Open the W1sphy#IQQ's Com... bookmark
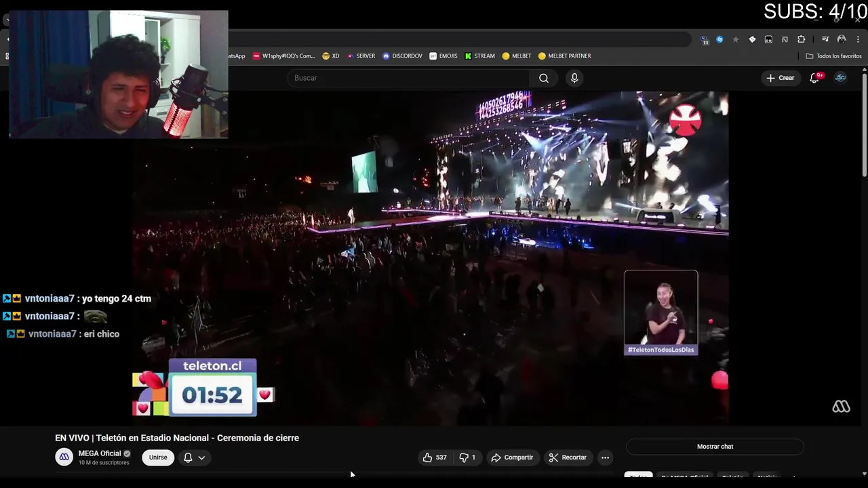868x488 pixels. [x=283, y=56]
